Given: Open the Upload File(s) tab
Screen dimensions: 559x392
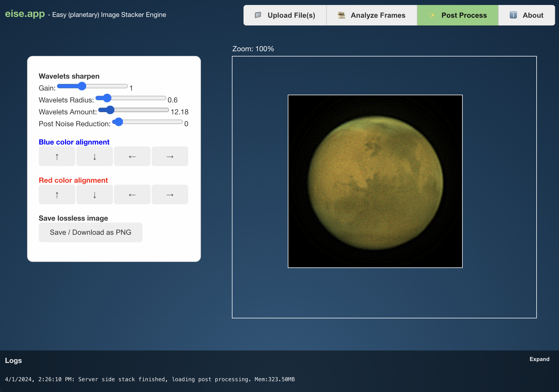Looking at the screenshot, I should tap(285, 15).
